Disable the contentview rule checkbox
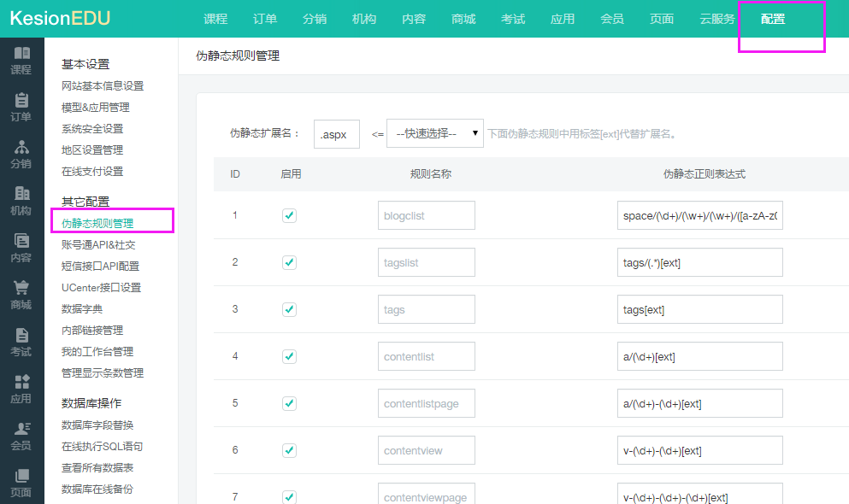The image size is (849, 504). coord(289,450)
